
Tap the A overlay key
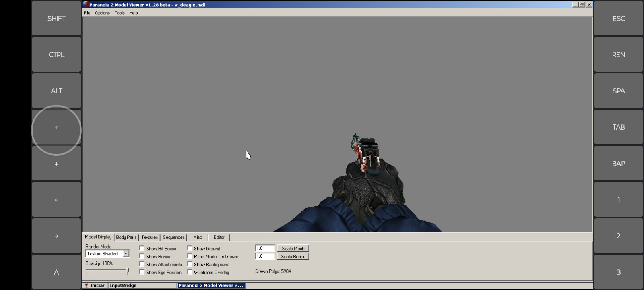pos(56,272)
